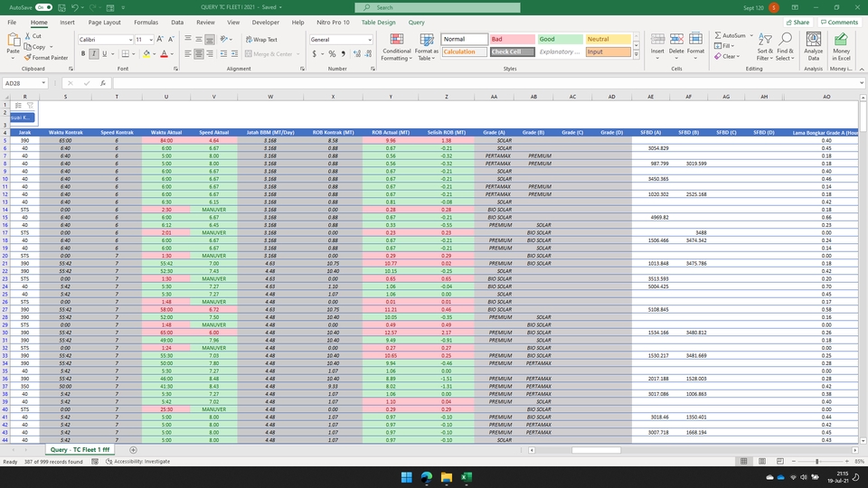
Task: Apply Percent Style format
Action: tap(332, 53)
